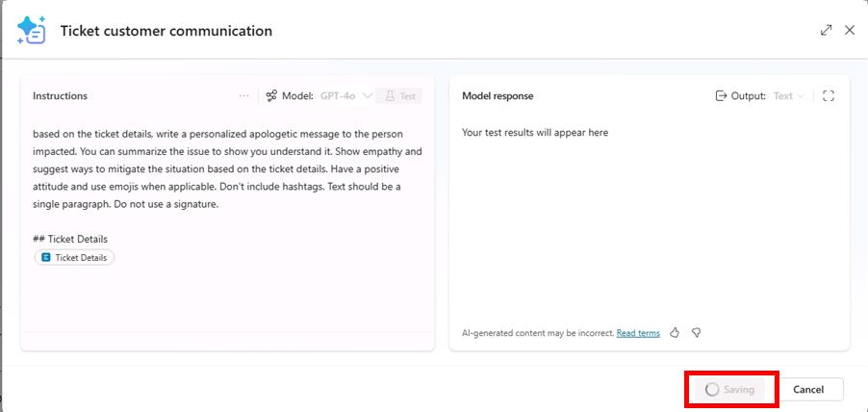Viewport: 868px width, 412px height.
Task: Click the Ticket Details input chip
Action: 74,258
